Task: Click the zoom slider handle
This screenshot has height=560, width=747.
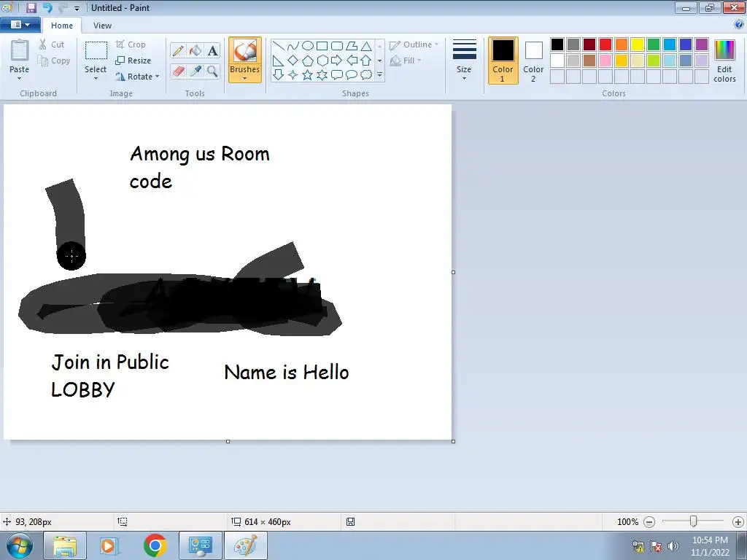Action: pyautogui.click(x=693, y=521)
